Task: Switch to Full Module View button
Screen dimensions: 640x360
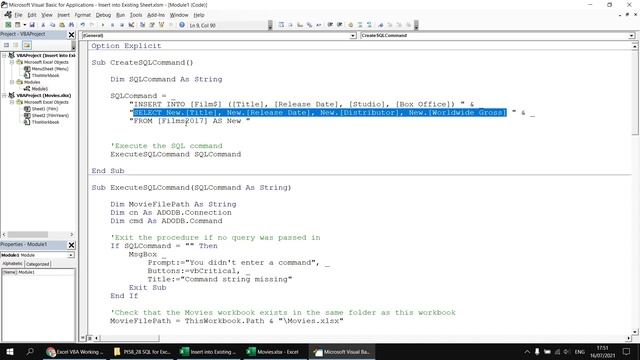Action: click(89, 338)
